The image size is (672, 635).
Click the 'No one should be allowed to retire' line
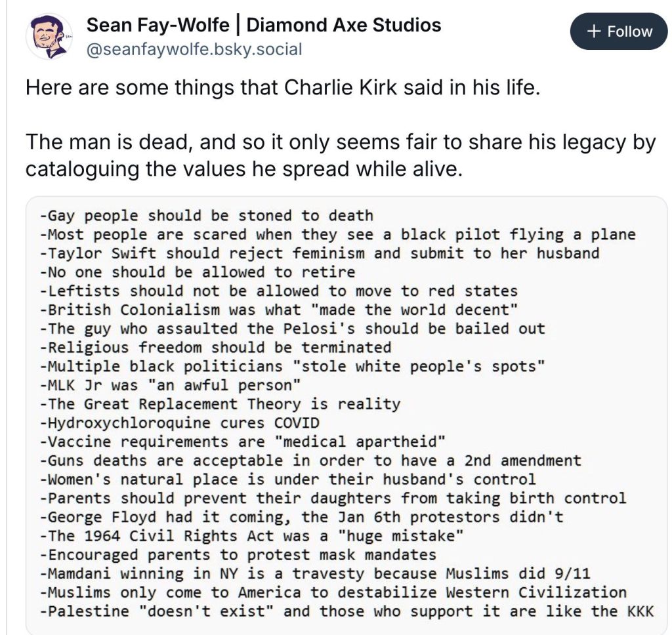(x=197, y=272)
